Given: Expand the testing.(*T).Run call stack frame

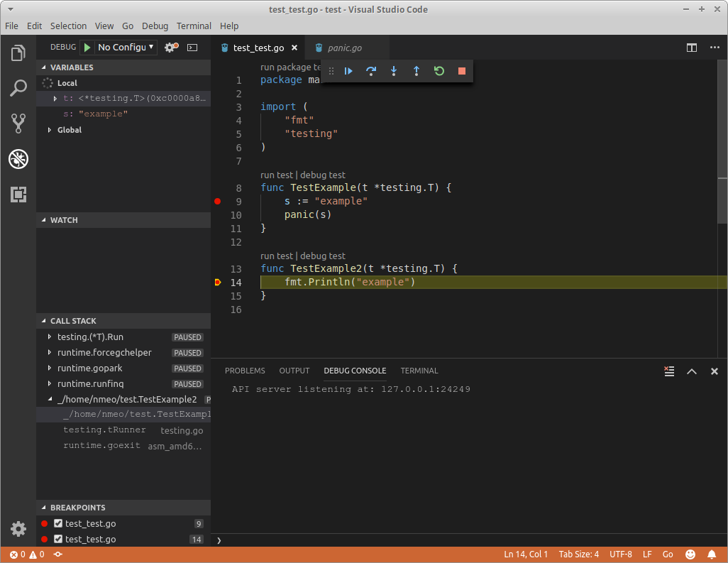Looking at the screenshot, I should [48, 337].
